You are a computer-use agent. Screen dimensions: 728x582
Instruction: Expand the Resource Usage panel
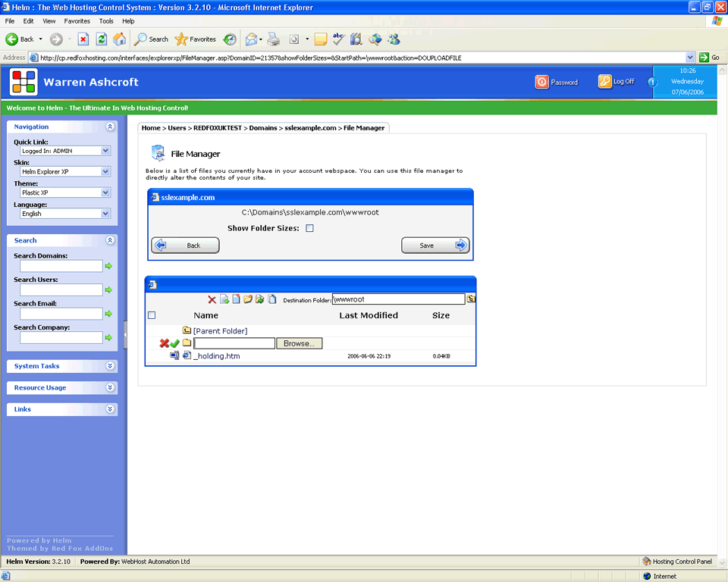click(110, 387)
